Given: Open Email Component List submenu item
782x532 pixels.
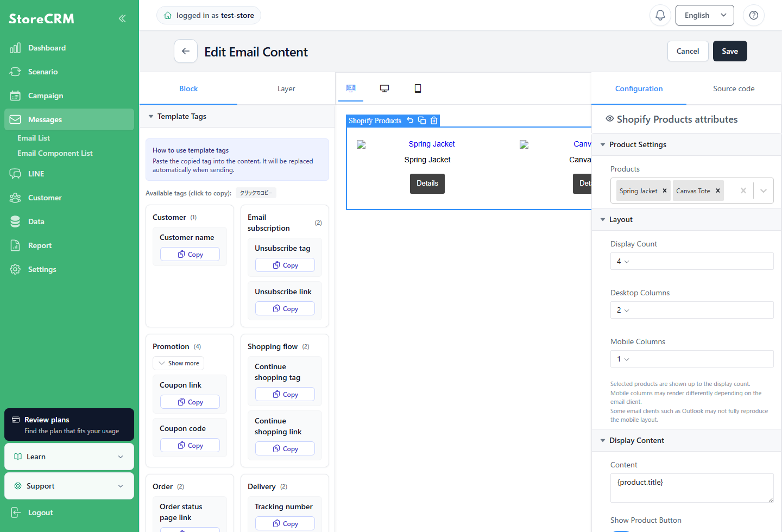Looking at the screenshot, I should [x=55, y=153].
